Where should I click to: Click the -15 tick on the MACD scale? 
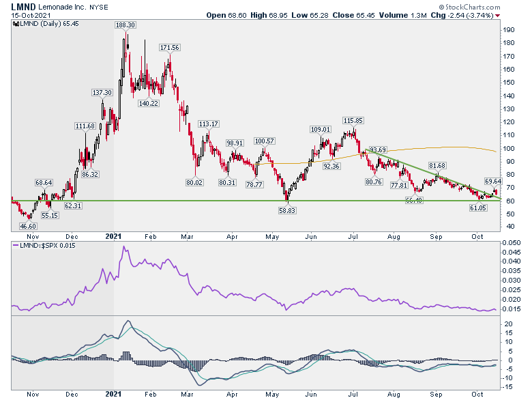tap(509, 387)
